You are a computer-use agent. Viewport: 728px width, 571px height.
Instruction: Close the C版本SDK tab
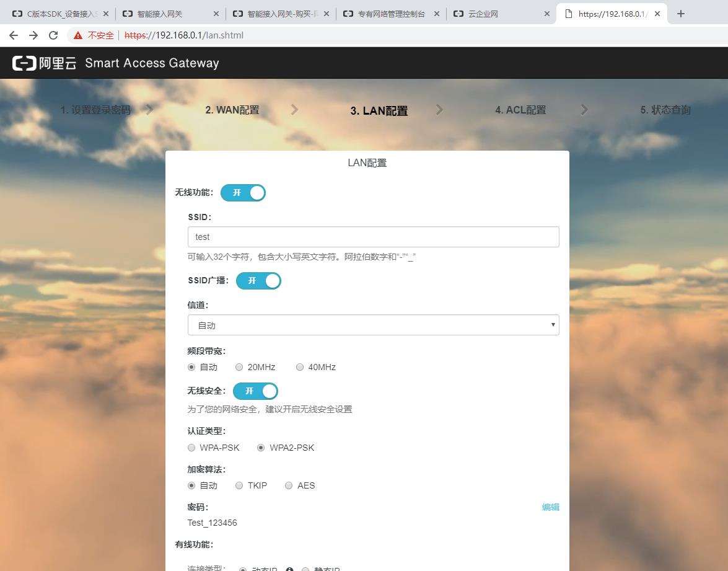[106, 14]
